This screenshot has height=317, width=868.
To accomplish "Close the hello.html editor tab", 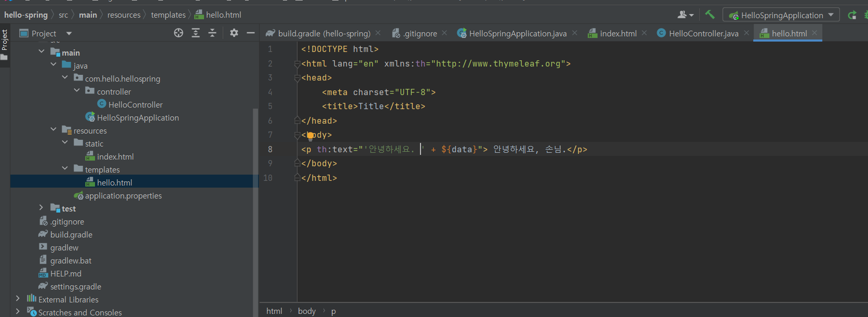I will click(x=815, y=33).
